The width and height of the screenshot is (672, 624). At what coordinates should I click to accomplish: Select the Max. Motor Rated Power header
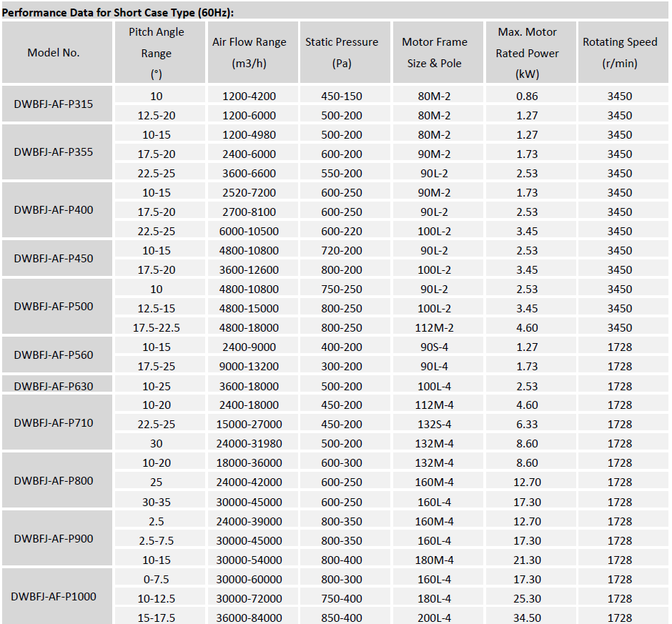pyautogui.click(x=528, y=52)
